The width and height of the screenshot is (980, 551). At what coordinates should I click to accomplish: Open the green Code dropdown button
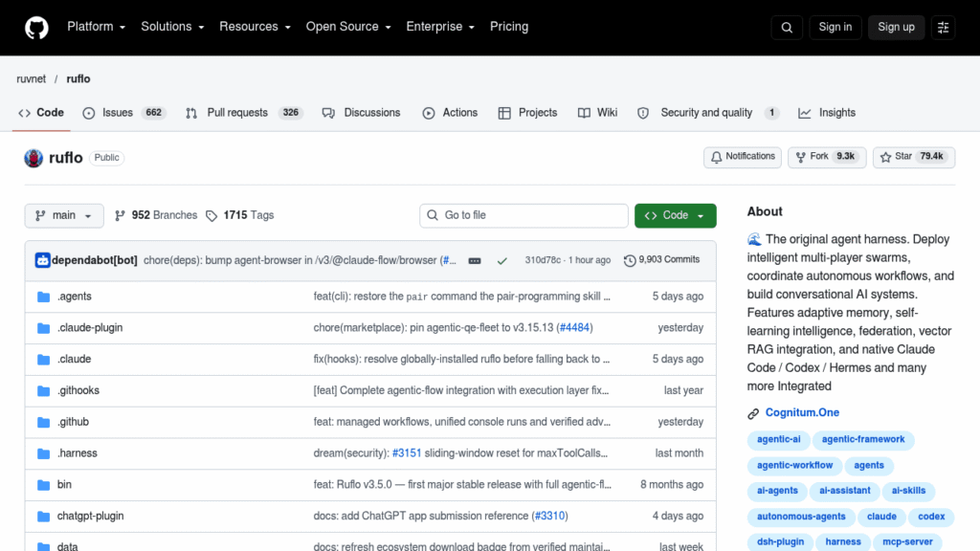tap(675, 215)
